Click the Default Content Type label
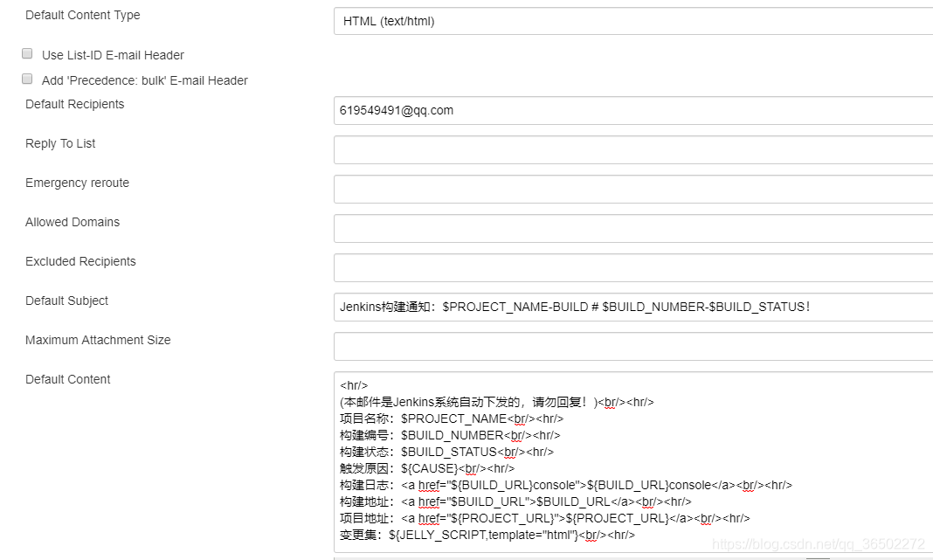The width and height of the screenshot is (933, 560). tap(83, 16)
